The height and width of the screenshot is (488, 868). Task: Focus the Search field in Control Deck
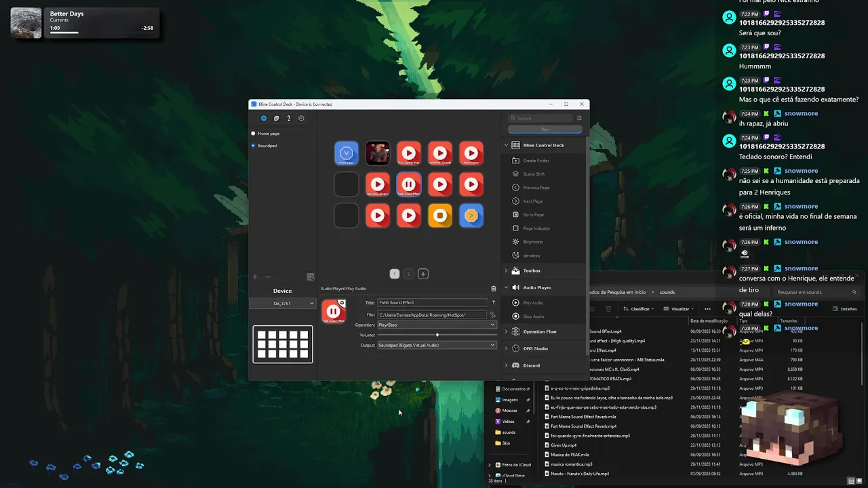pos(540,118)
